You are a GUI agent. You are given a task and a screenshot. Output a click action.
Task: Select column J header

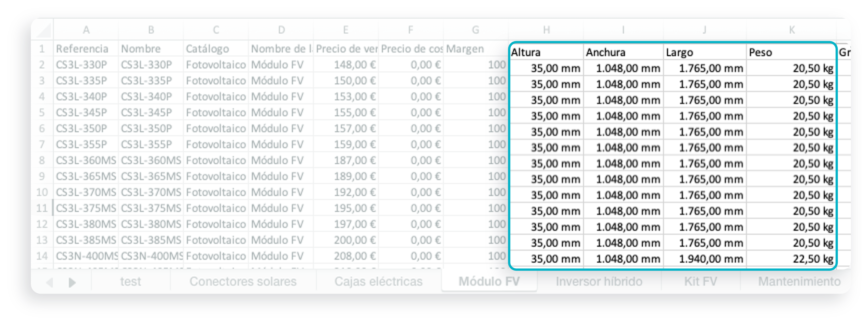click(x=705, y=30)
